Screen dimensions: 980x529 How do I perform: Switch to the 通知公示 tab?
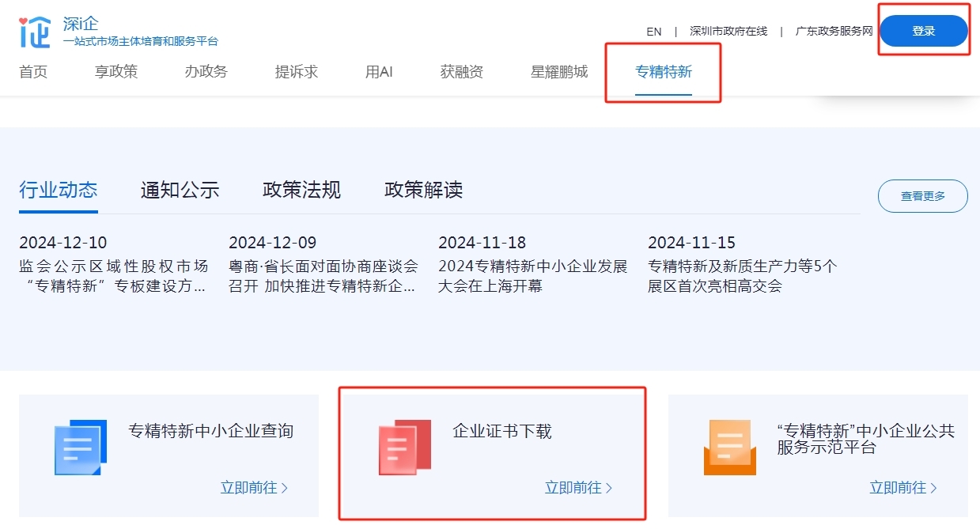click(x=180, y=191)
